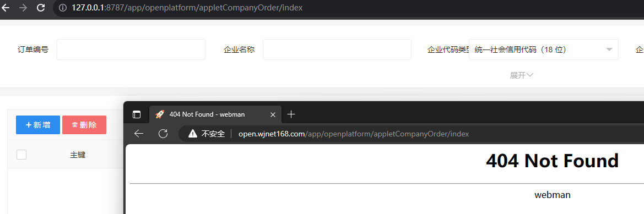The height and width of the screenshot is (214, 644).
Task: Click the forward arrow in outer browser
Action: [23, 7]
